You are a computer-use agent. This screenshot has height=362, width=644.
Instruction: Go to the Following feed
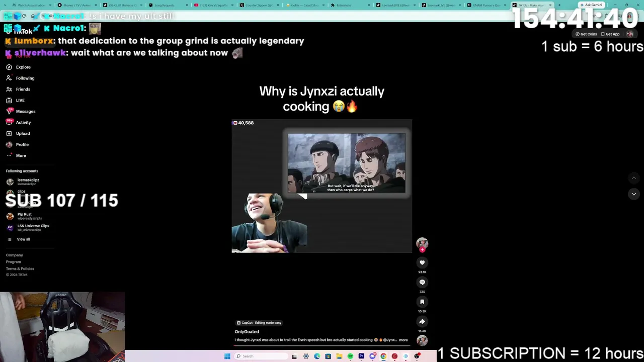pos(20,78)
